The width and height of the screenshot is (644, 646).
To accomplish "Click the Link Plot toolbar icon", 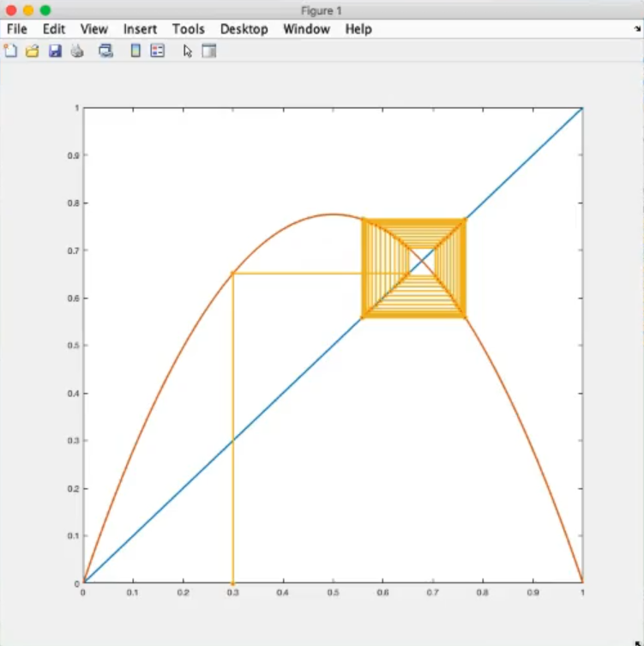I will (x=105, y=51).
